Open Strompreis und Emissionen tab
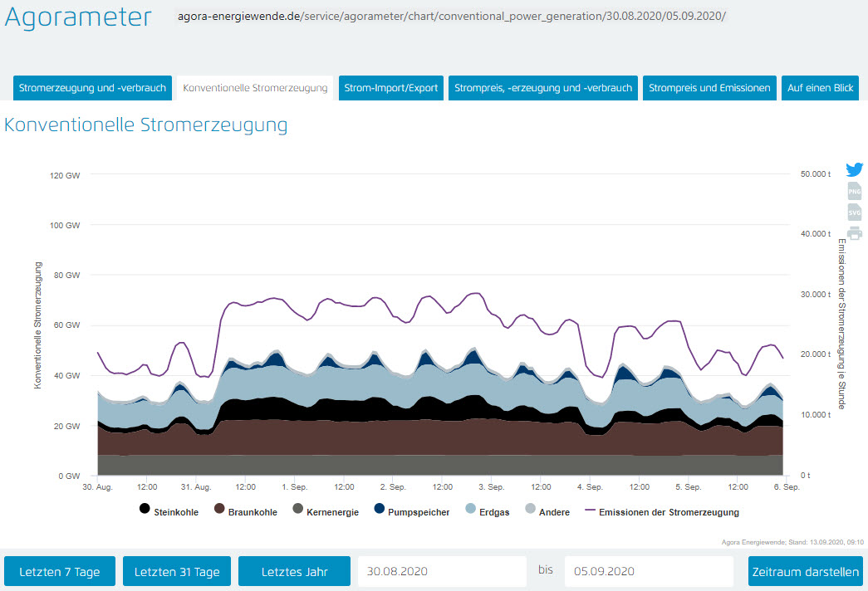The height and width of the screenshot is (591, 868). click(x=709, y=88)
